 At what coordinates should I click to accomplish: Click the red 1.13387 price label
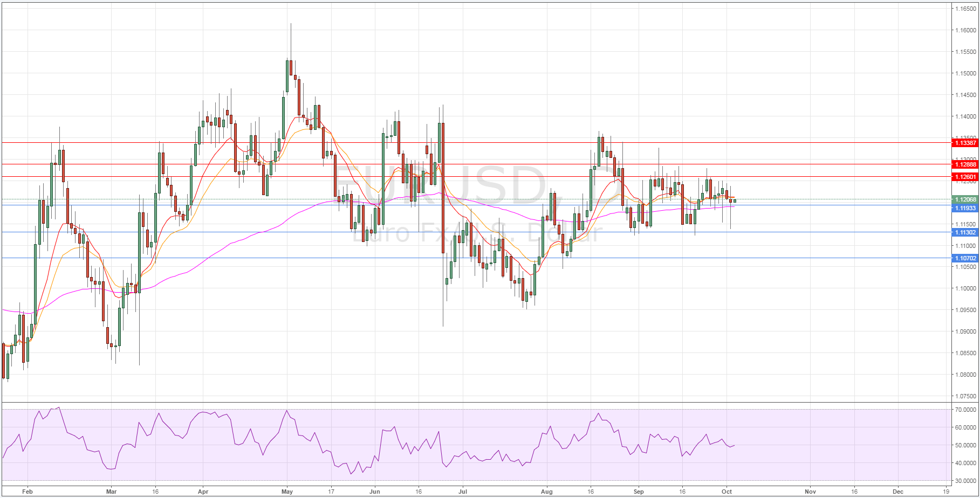click(x=965, y=143)
